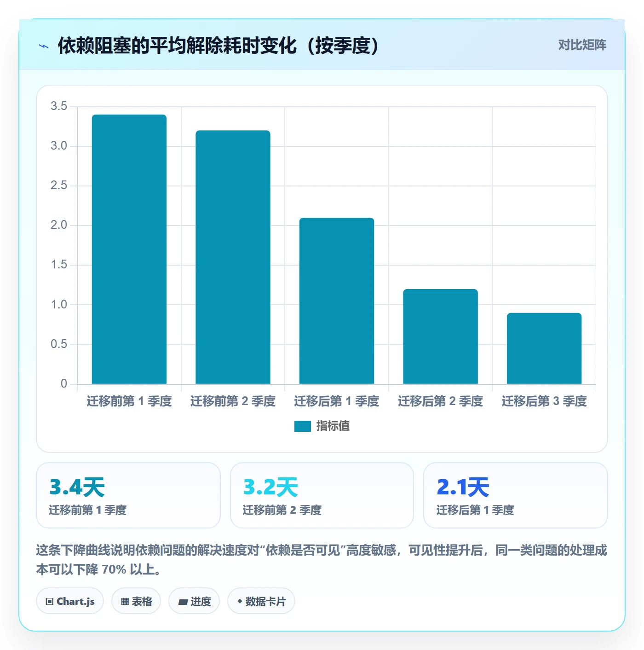Image resolution: width=644 pixels, height=650 pixels.
Task: Select the 迁移前第 1 季度 bar
Action: point(129,249)
